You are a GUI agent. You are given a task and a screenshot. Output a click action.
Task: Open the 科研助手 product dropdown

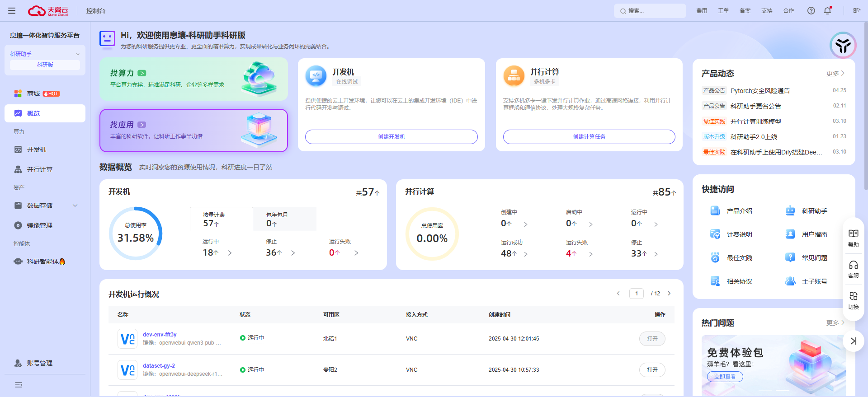pyautogui.click(x=45, y=54)
